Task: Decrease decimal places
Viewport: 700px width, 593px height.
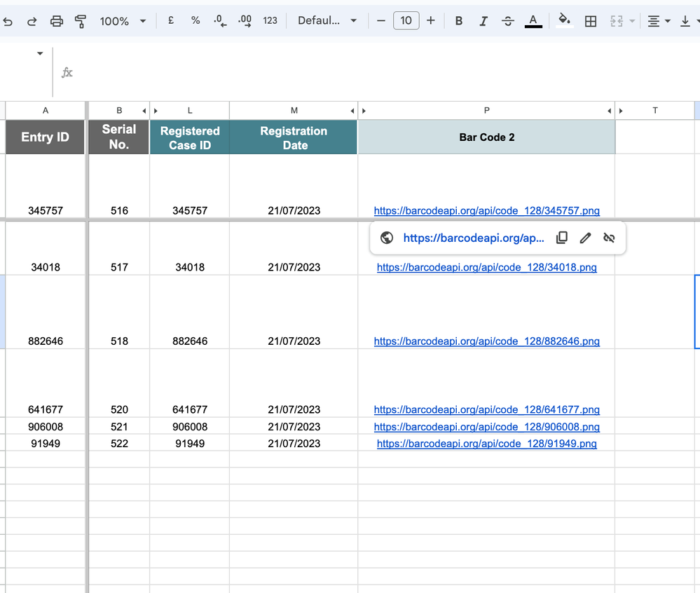Action: coord(219,20)
